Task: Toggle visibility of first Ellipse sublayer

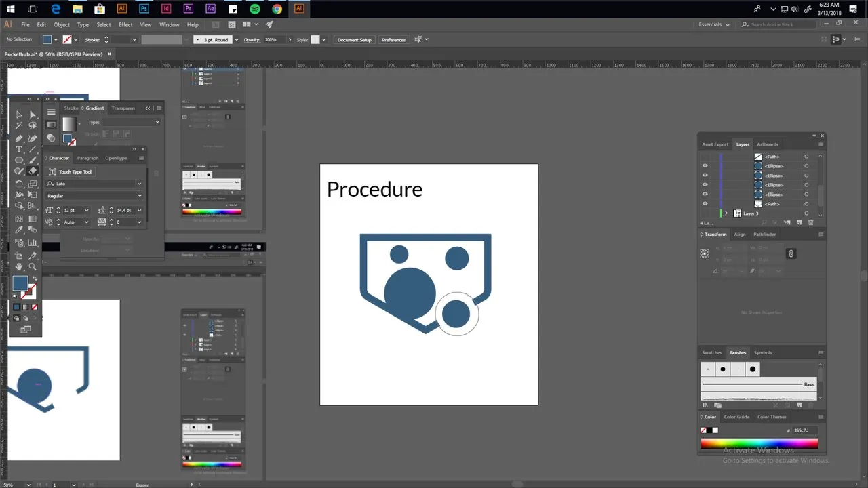Action: tap(705, 166)
